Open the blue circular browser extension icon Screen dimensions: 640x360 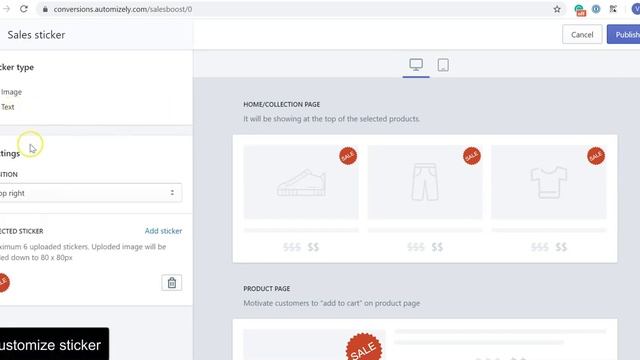click(596, 9)
